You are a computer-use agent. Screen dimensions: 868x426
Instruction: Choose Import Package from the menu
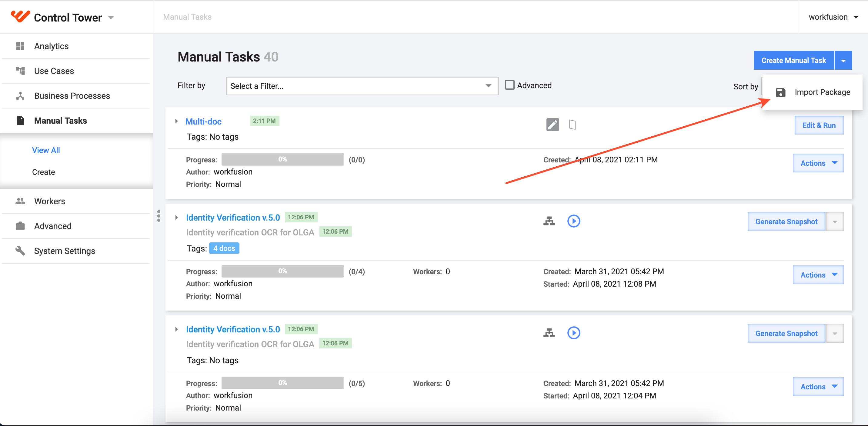click(x=813, y=92)
